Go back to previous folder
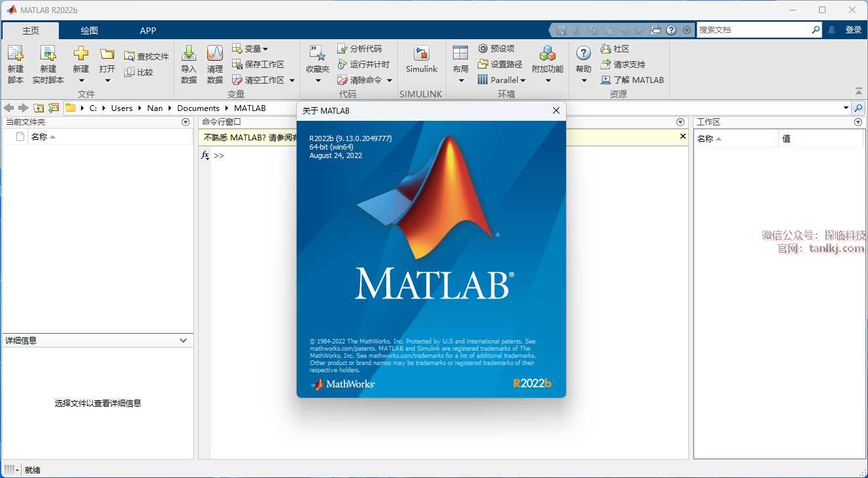The image size is (868, 478). point(9,108)
